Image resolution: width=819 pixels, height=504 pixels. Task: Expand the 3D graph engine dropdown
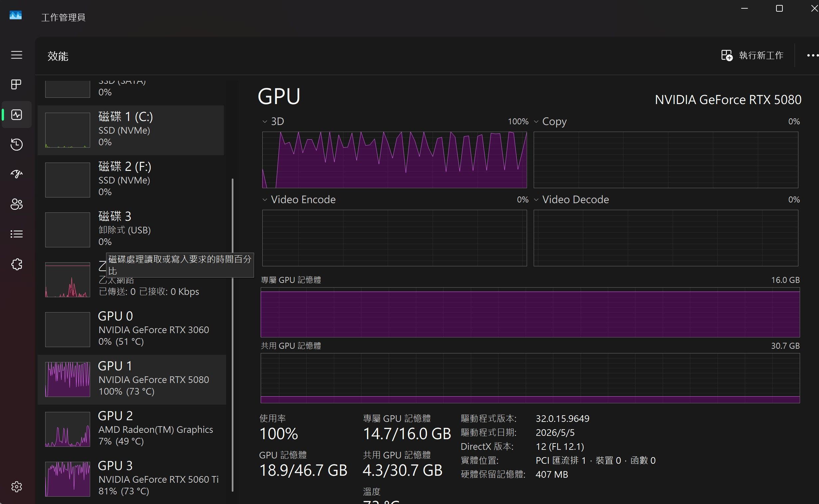(265, 122)
